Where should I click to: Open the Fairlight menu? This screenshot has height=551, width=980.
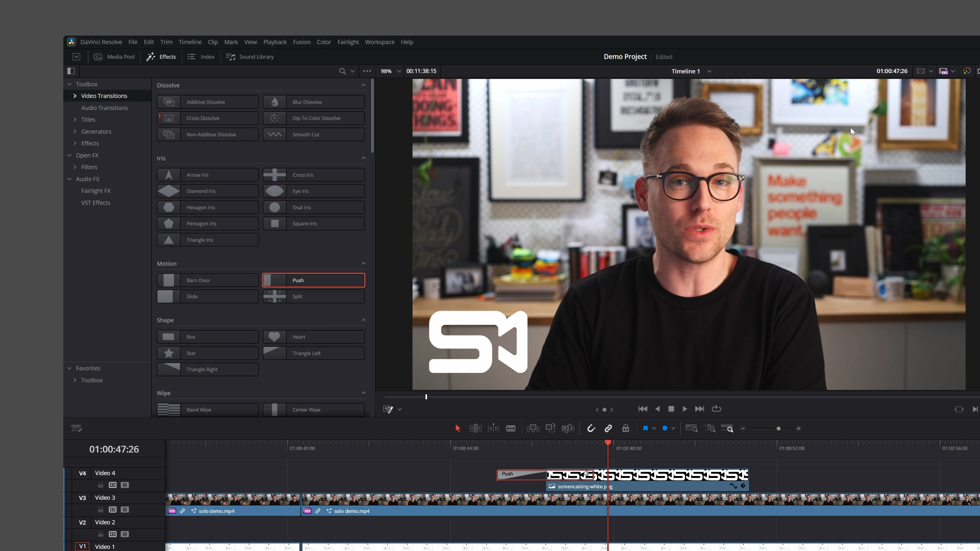[348, 42]
